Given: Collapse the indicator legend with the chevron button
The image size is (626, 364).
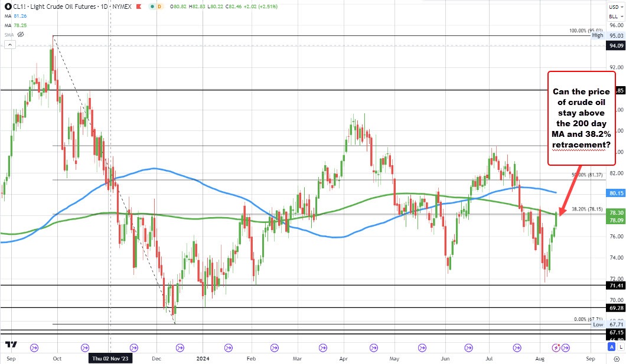Looking at the screenshot, I should point(10,45).
